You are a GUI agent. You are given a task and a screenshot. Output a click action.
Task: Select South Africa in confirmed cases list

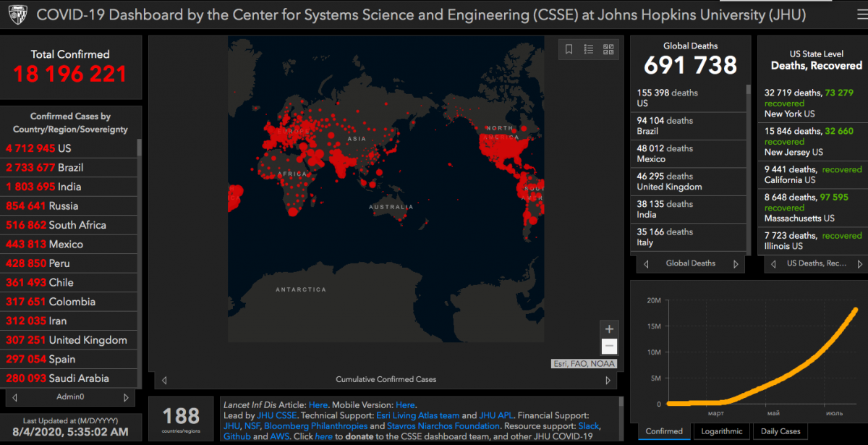(x=70, y=225)
